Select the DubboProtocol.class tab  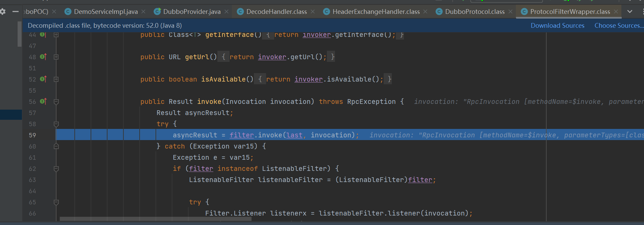(x=475, y=12)
